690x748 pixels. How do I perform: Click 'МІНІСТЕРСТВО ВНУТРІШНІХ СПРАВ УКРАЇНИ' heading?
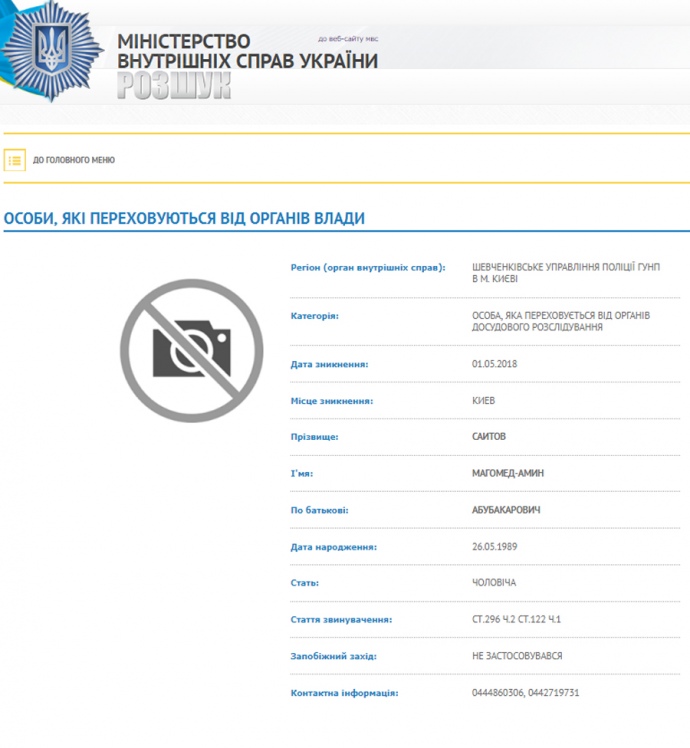[x=247, y=51]
